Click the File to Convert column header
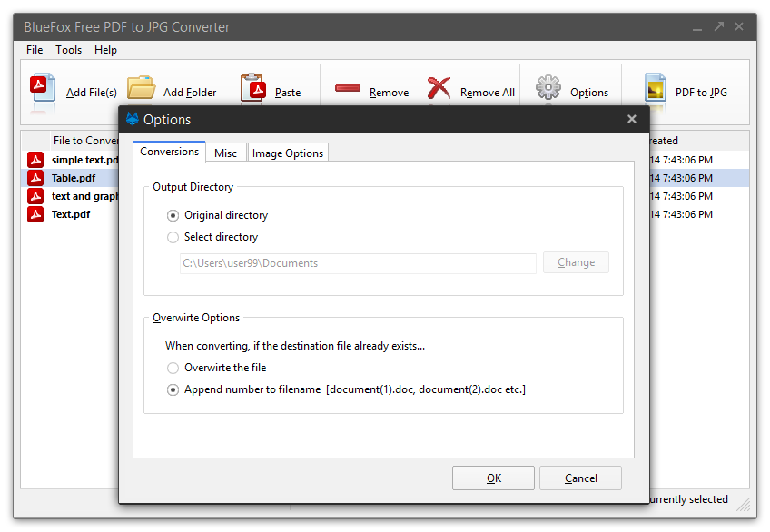 click(x=85, y=141)
